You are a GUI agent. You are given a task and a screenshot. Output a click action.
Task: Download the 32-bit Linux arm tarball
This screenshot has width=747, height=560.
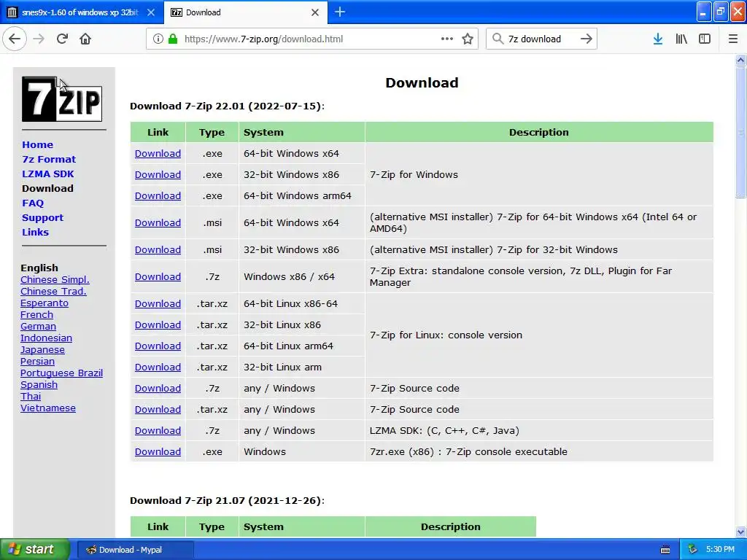pyautogui.click(x=158, y=367)
